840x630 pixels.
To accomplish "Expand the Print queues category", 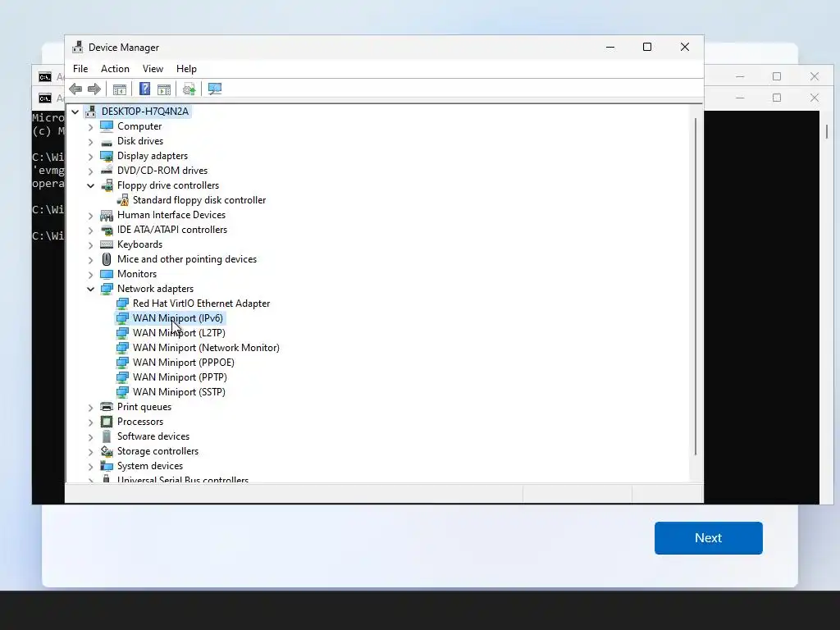I will point(90,408).
